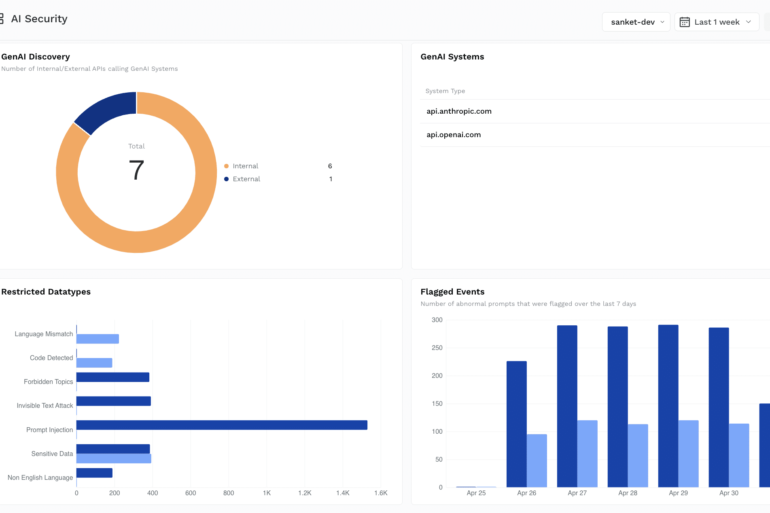Screen dimensions: 770x513
Task: Click the Prompt Injection bar
Action: 221,425
